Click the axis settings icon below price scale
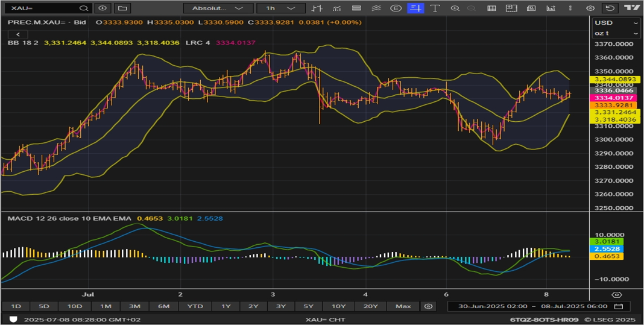The width and height of the screenshot is (644, 325). click(x=616, y=295)
